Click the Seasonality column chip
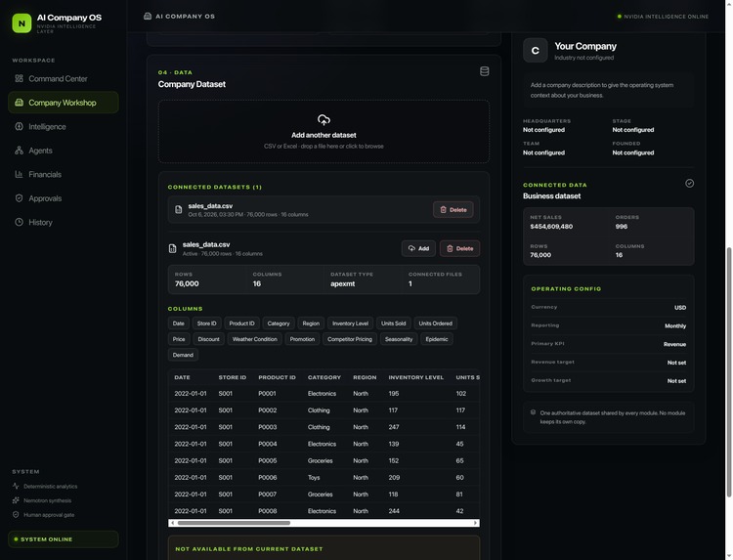 point(399,339)
